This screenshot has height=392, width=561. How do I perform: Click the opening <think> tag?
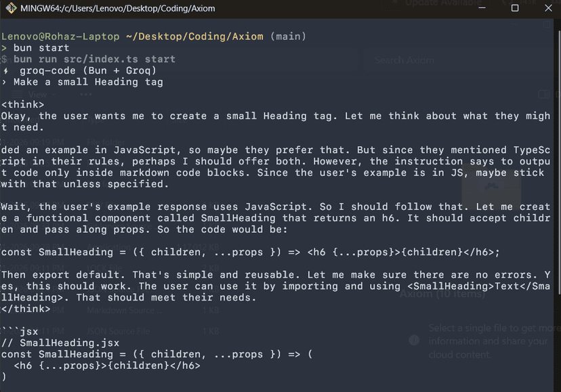(22, 104)
